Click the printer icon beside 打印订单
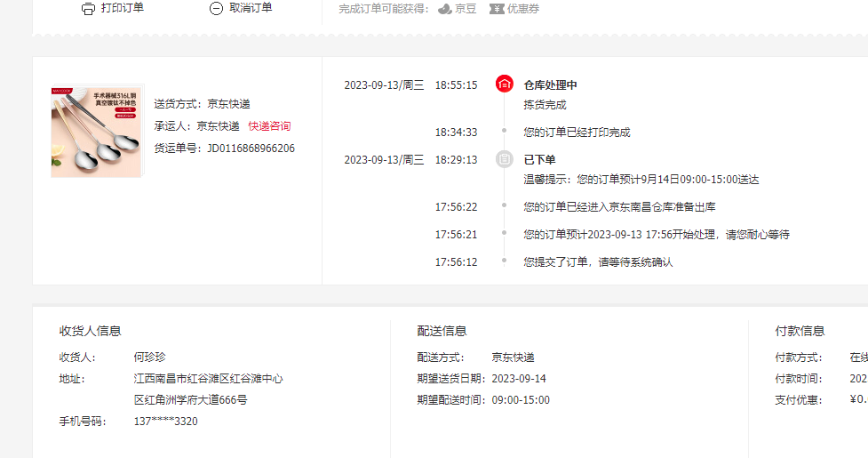868x458 pixels. [88, 9]
